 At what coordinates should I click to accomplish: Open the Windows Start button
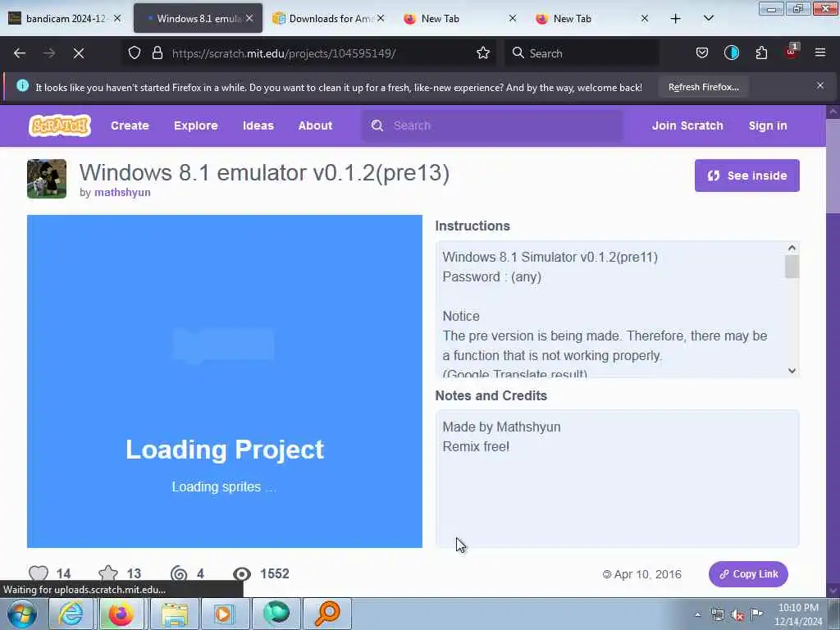coord(22,614)
